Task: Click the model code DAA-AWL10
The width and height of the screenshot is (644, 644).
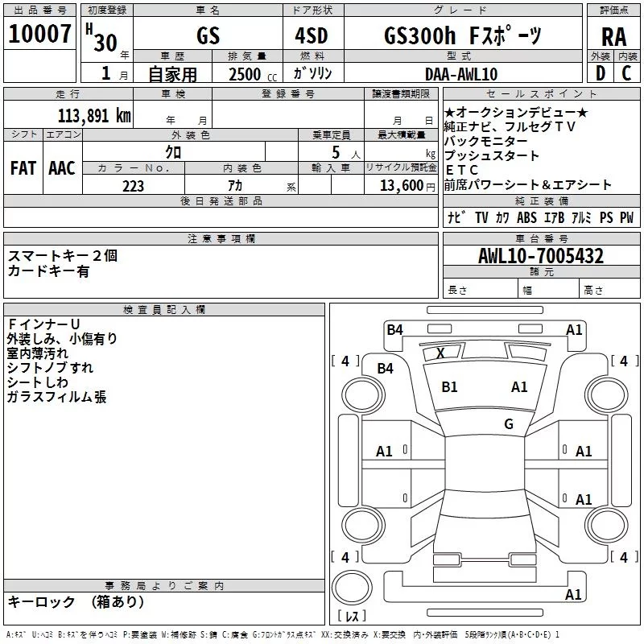Action: pyautogui.click(x=461, y=74)
